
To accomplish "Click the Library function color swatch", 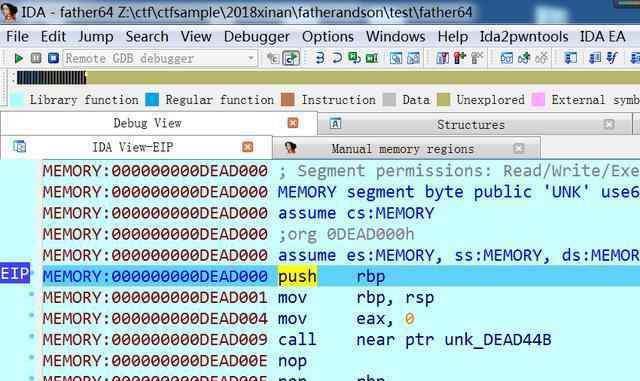I will 17,100.
